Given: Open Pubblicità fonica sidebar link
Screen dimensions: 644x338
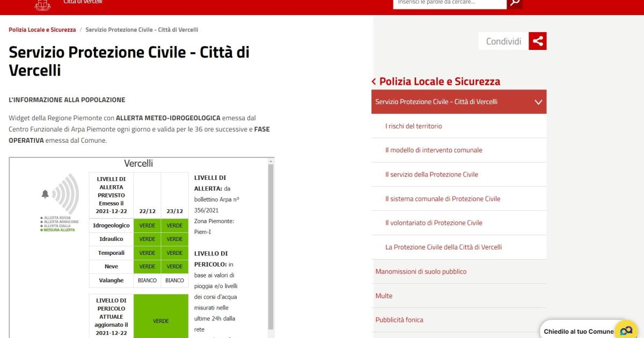Looking at the screenshot, I should [399, 320].
